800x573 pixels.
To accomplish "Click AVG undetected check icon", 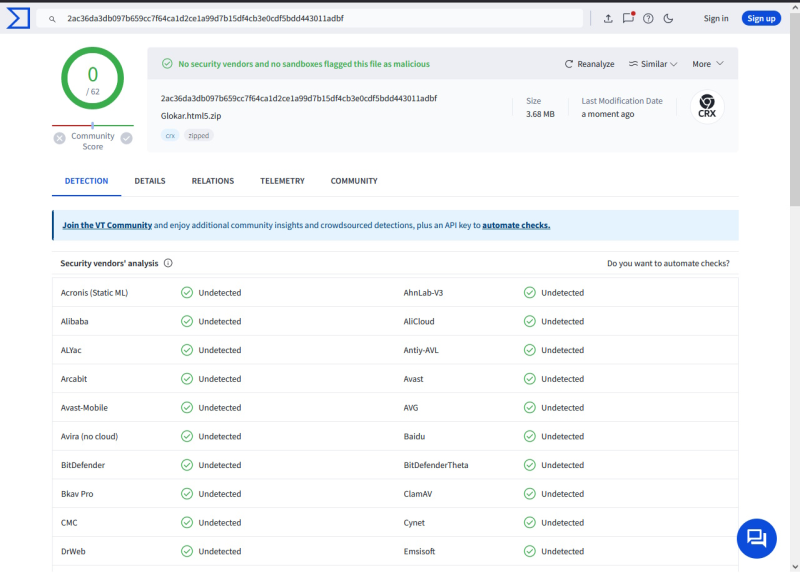I will coord(530,407).
